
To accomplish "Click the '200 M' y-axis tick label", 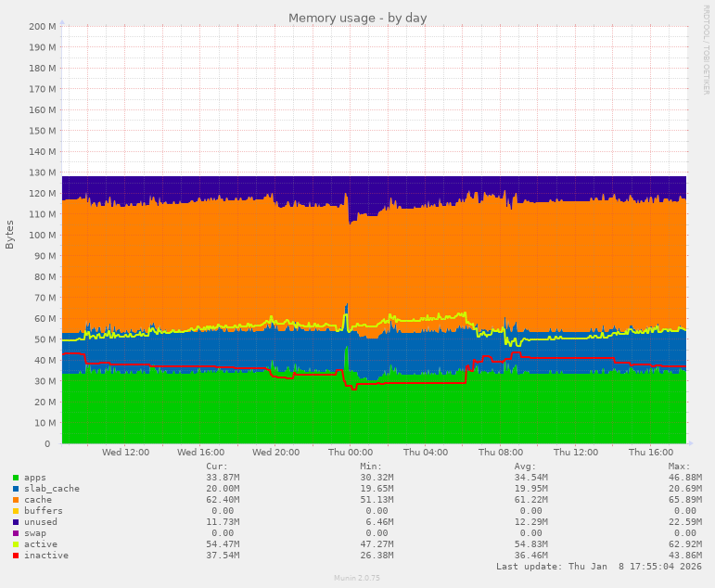I will pos(43,27).
